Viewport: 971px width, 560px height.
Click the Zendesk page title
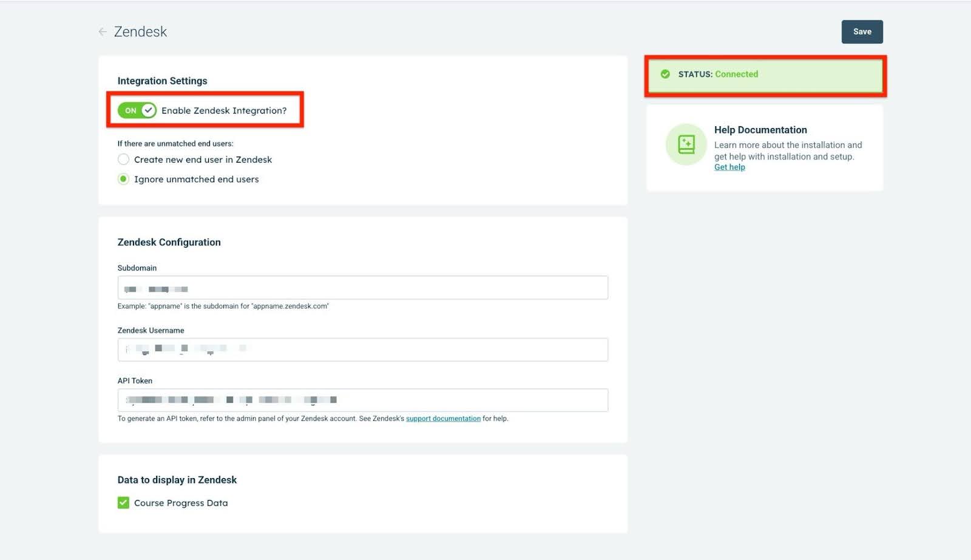(x=140, y=32)
